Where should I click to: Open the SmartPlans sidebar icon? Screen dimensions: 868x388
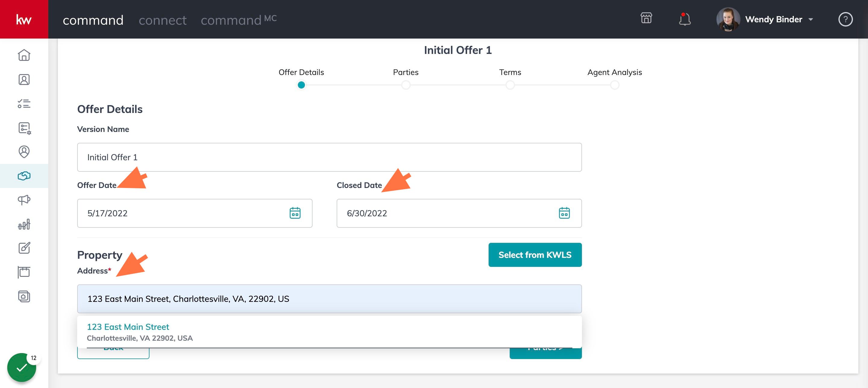pyautogui.click(x=24, y=128)
